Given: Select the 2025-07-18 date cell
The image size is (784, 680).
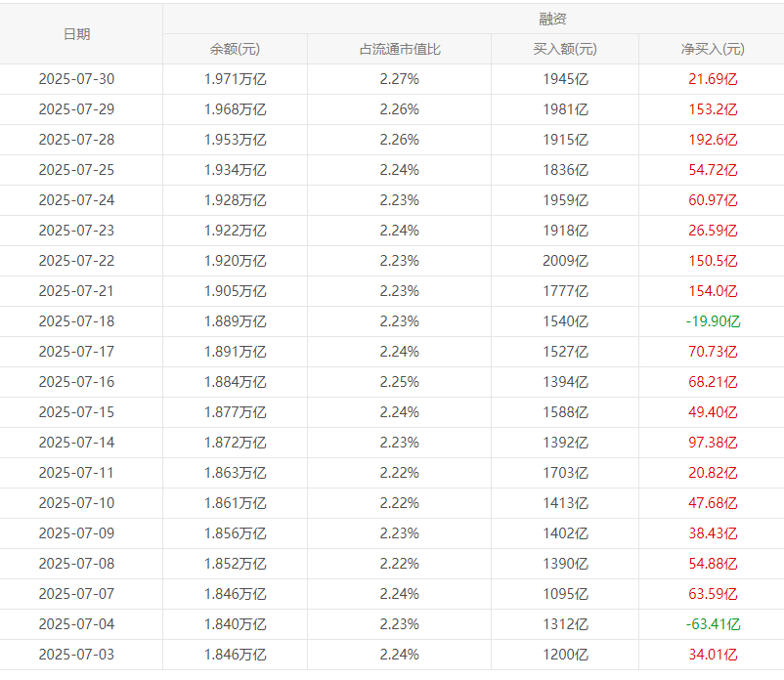Looking at the screenshot, I should (76, 321).
